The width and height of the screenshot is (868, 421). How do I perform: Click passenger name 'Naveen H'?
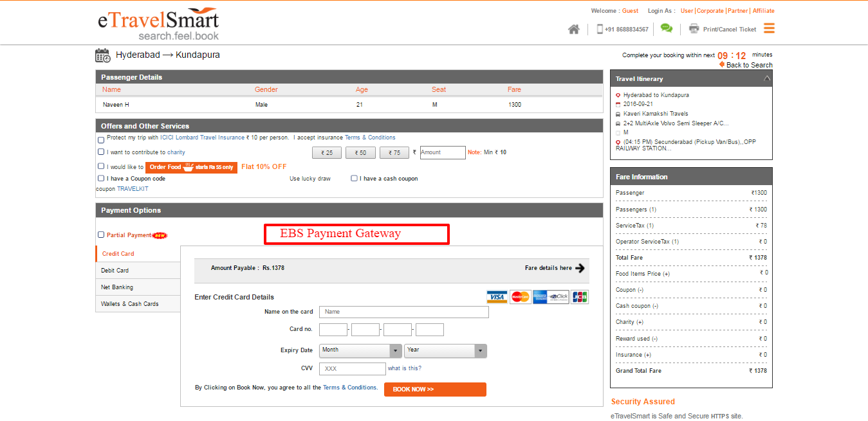coord(116,105)
